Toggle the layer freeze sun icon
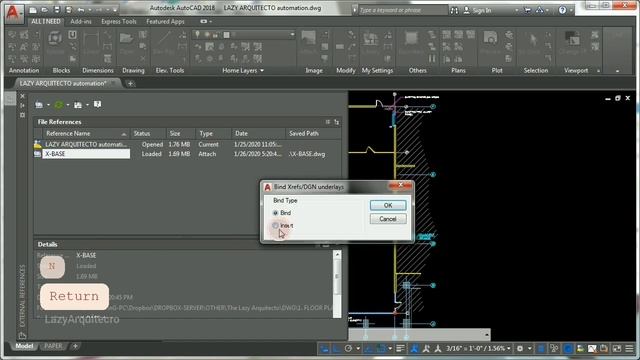The image size is (640, 360). (x=207, y=35)
